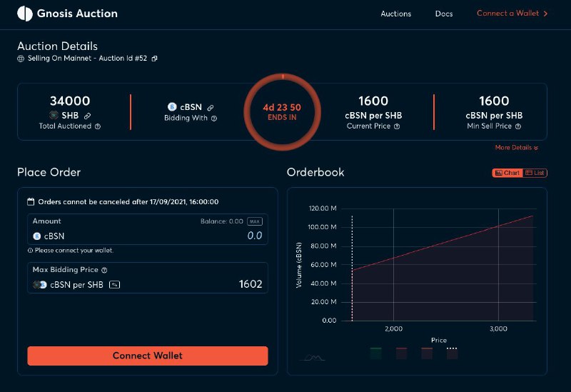Open the cBSN token link icon
The image size is (571, 392).
tap(211, 108)
